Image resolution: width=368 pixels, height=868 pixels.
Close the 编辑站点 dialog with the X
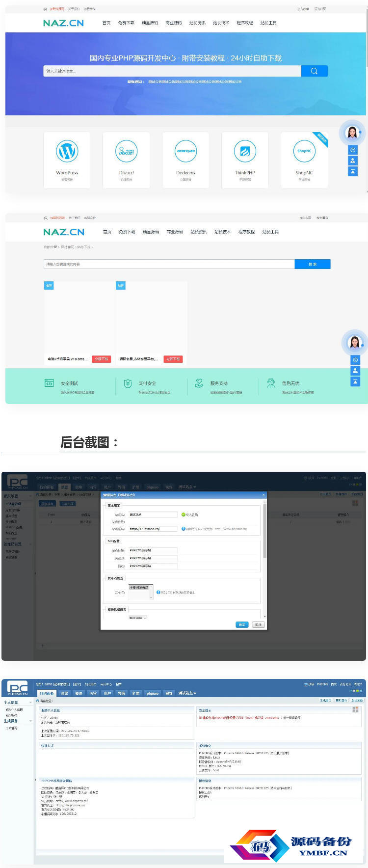click(x=263, y=494)
